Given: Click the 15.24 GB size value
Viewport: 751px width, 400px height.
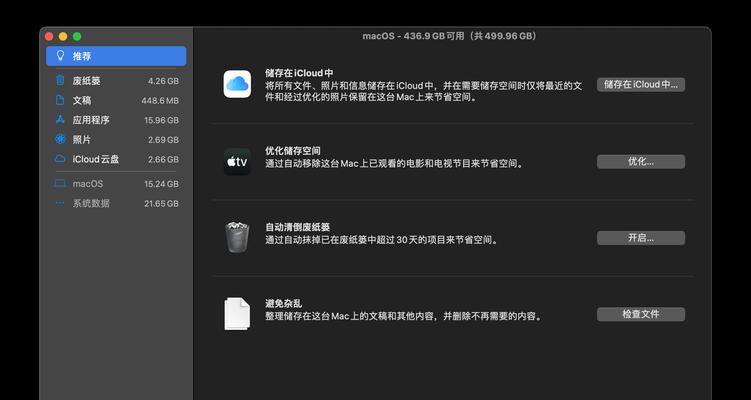Looking at the screenshot, I should click(161, 184).
